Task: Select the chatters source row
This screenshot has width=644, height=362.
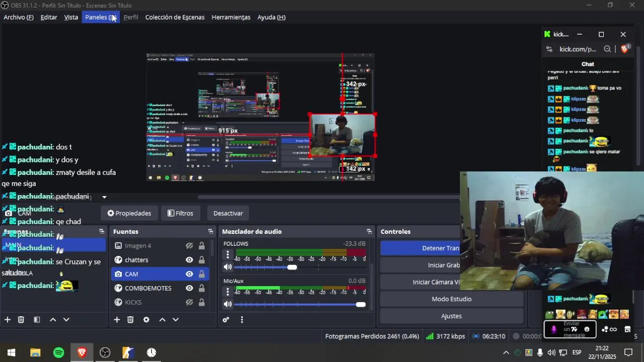Action: coord(160,260)
